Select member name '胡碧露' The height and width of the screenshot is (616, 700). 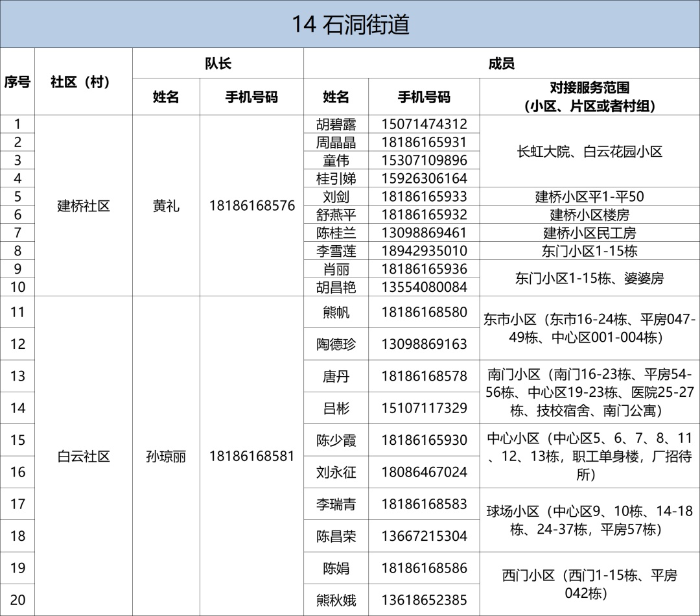click(x=336, y=124)
